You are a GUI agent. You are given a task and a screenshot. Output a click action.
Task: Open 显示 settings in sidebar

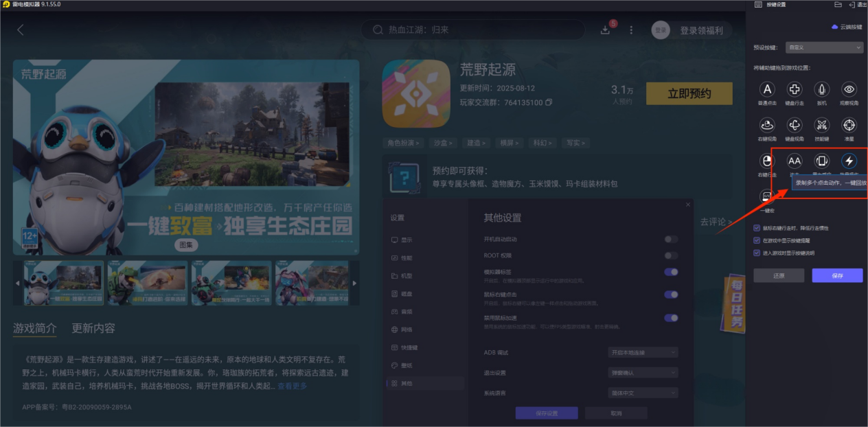(x=402, y=240)
